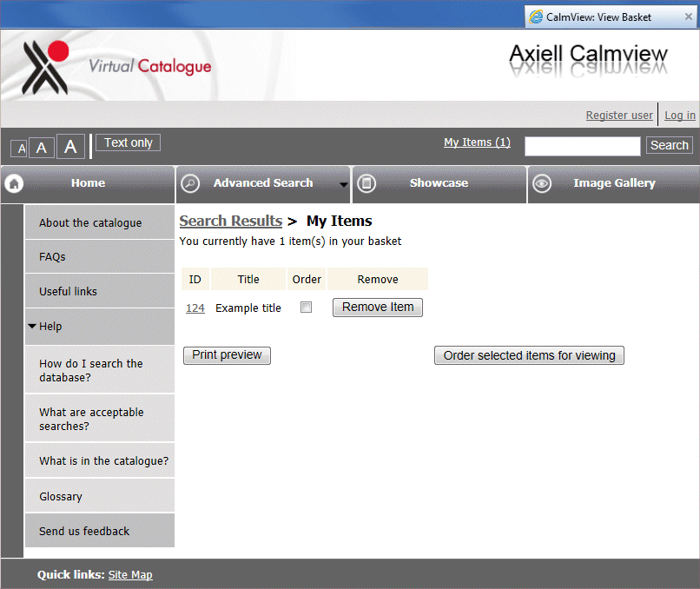Click the Axiell Calmview header title

coord(588,54)
